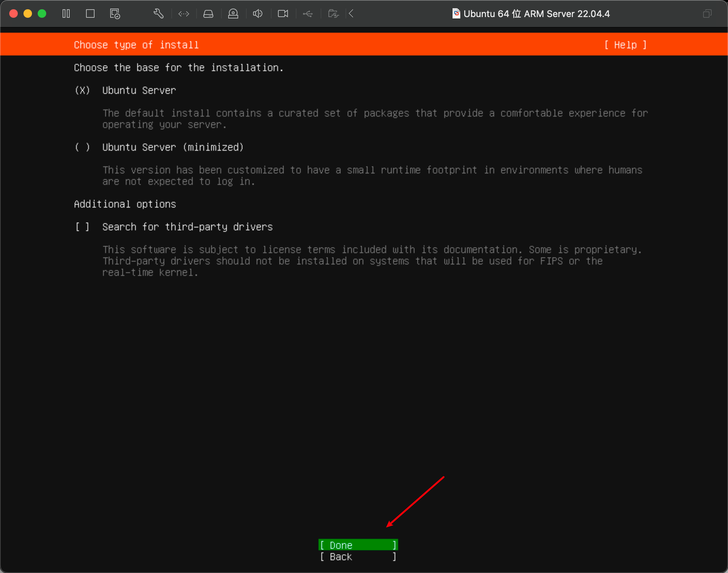This screenshot has height=573, width=728.
Task: Click 'Choose the base for the installation.' text
Action: [x=179, y=68]
